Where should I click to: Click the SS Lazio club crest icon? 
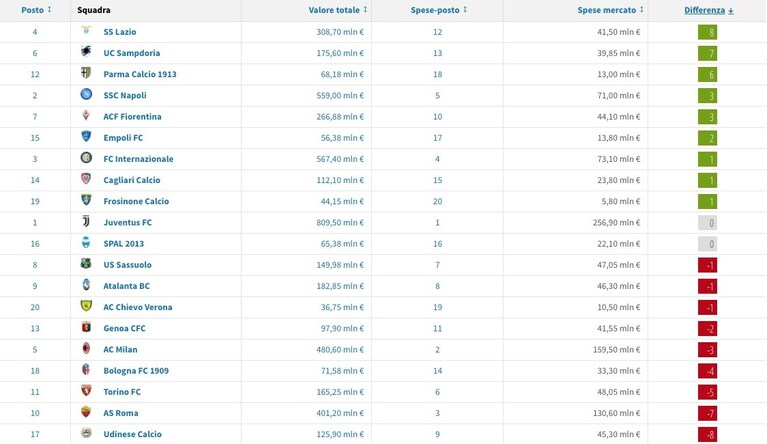[86, 31]
